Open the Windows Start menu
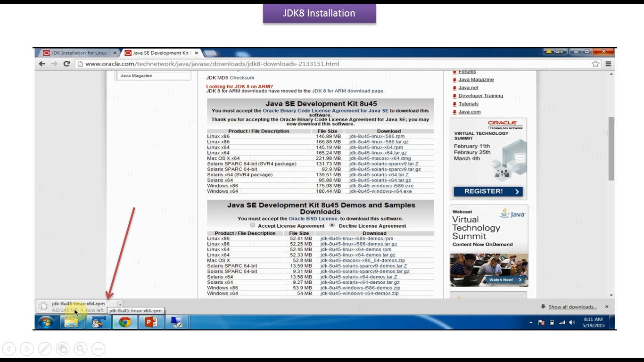 coord(46,322)
